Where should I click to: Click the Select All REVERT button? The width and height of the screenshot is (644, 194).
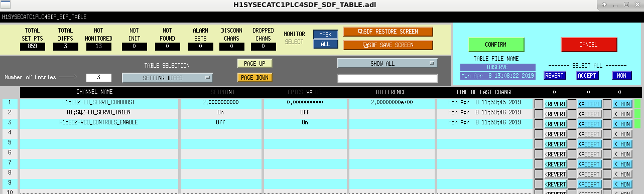pos(555,76)
